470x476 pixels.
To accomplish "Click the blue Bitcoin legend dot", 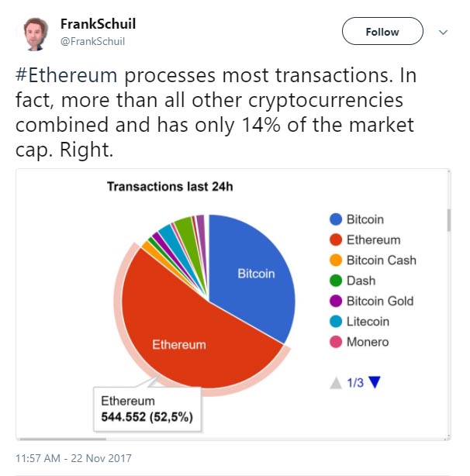I will 336,220.
